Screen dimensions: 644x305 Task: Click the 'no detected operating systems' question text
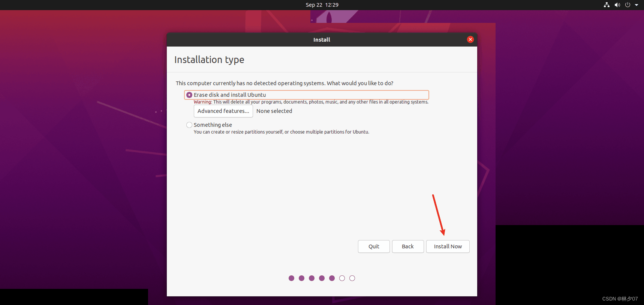point(285,83)
